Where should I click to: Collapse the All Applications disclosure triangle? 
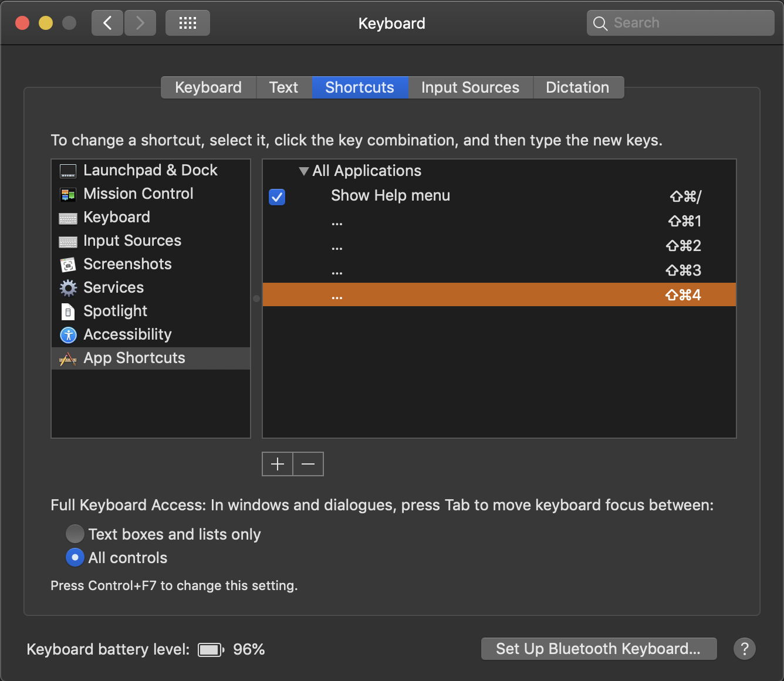pos(303,171)
